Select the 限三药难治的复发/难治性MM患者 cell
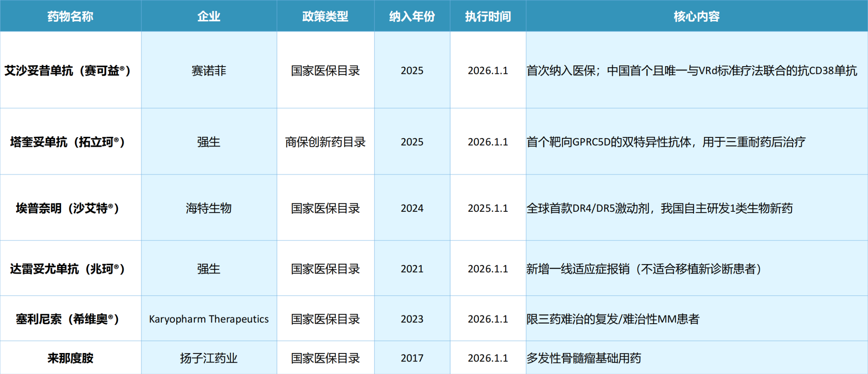The image size is (868, 374). click(697, 318)
